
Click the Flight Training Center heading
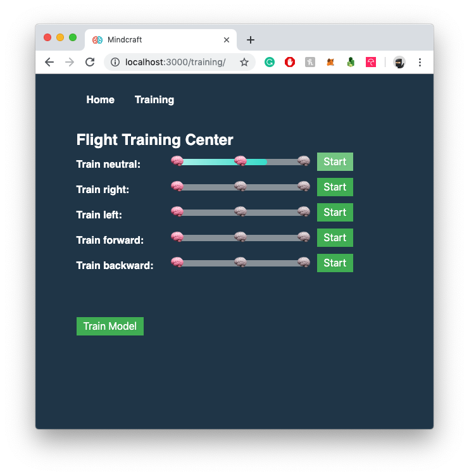click(154, 140)
